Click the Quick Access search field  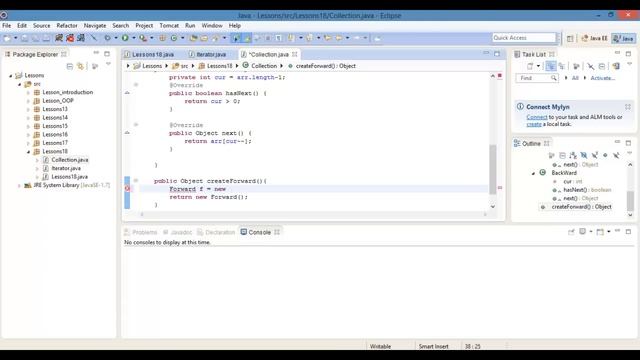[x=524, y=38]
